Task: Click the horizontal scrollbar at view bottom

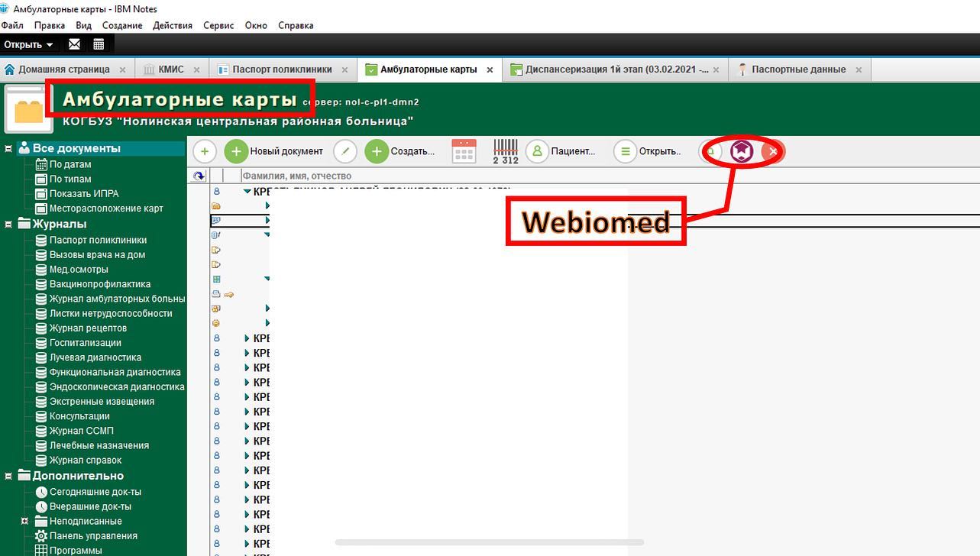Action: [489, 543]
